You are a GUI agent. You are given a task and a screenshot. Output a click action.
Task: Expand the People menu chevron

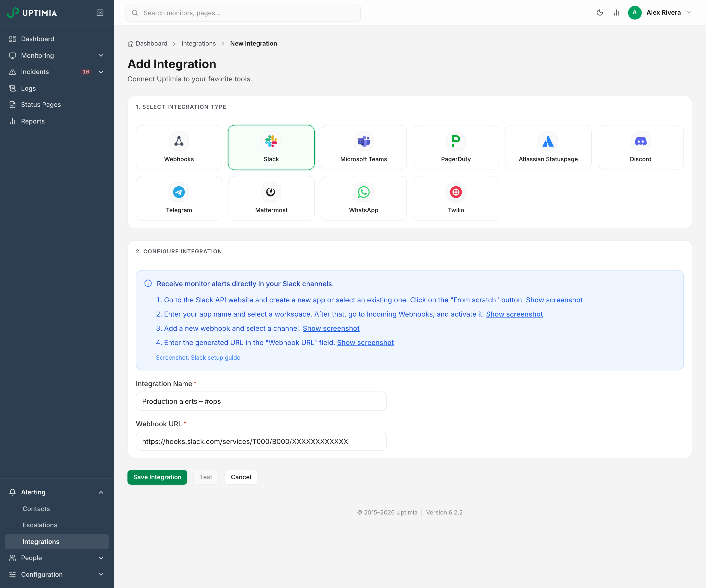click(x=101, y=558)
